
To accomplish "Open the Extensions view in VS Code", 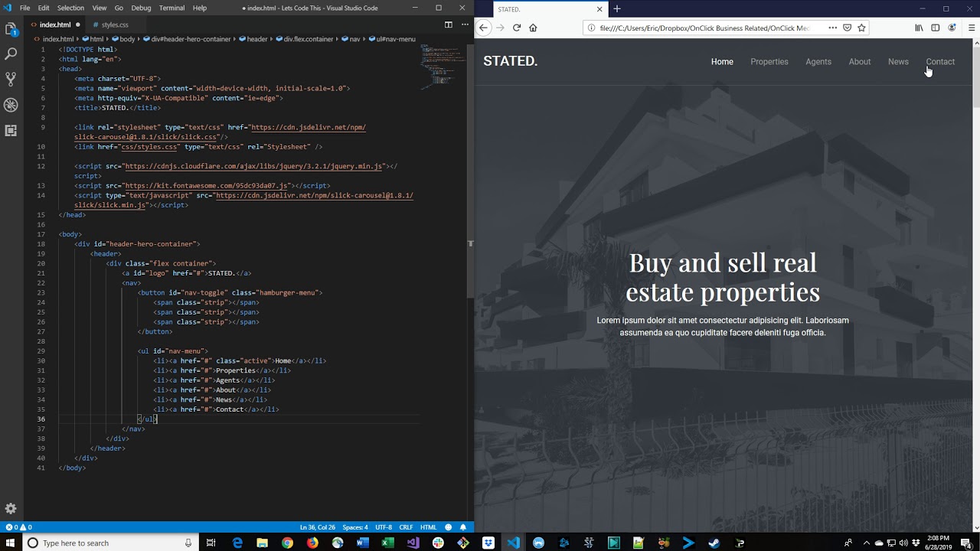I will point(11,130).
